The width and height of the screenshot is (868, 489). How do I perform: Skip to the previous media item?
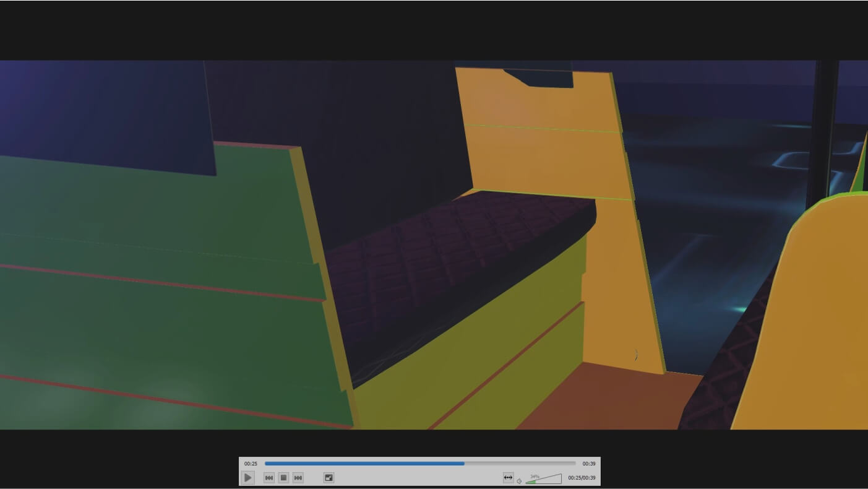coord(269,478)
